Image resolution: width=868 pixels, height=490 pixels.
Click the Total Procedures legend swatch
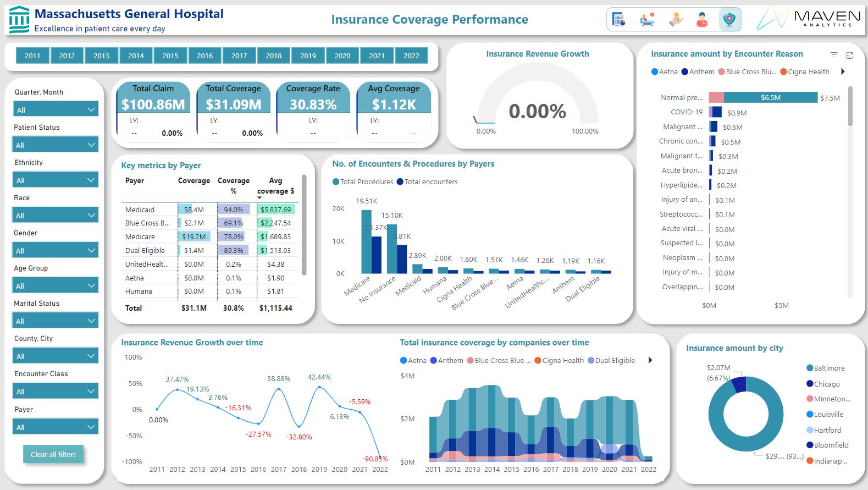point(336,181)
